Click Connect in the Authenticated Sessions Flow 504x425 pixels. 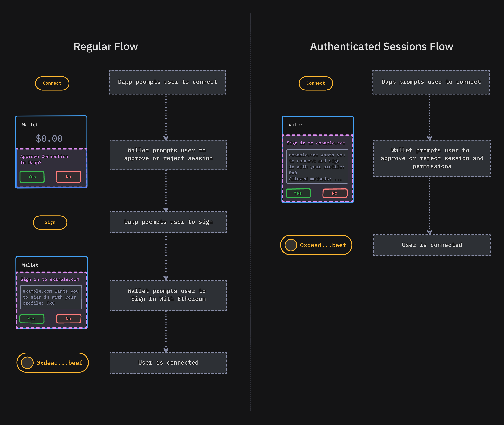[x=316, y=83]
